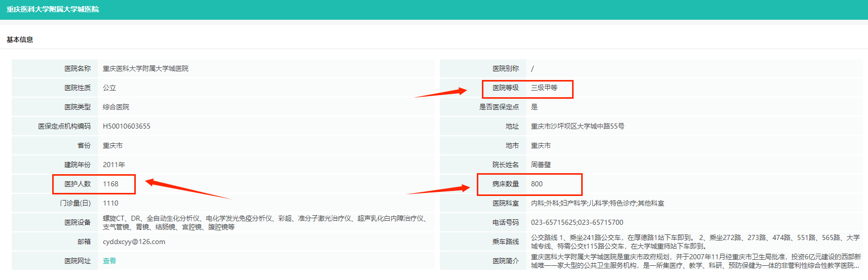This screenshot has width=868, height=280.
Task: Click the 医院别称 label
Action: [x=506, y=68]
